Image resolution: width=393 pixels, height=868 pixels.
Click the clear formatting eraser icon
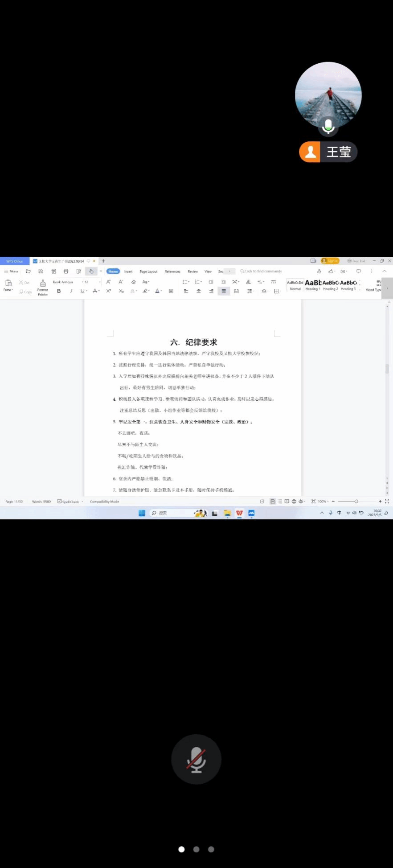pos(133,282)
